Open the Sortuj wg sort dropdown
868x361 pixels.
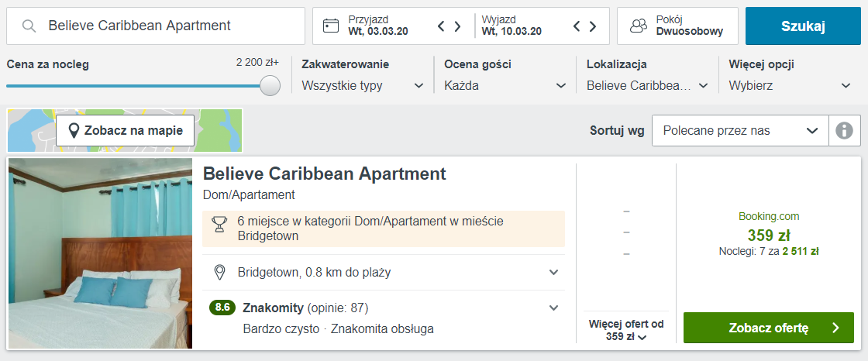(x=740, y=131)
